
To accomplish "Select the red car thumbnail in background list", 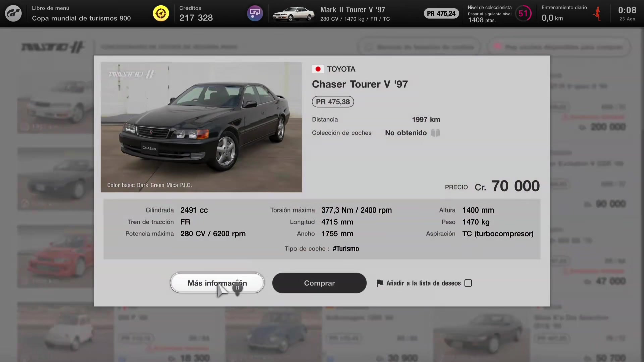I will click(56, 256).
